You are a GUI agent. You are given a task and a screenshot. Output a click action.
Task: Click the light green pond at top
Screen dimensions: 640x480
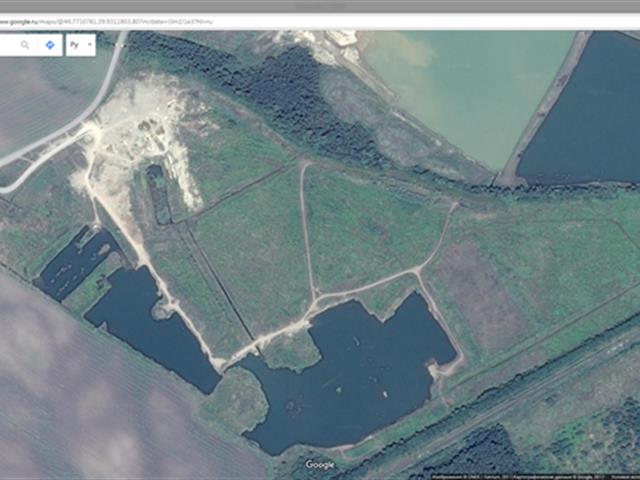tap(460, 85)
